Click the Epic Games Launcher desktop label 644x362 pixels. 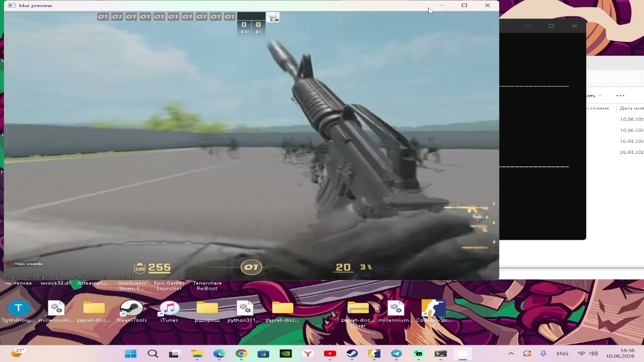tap(169, 286)
